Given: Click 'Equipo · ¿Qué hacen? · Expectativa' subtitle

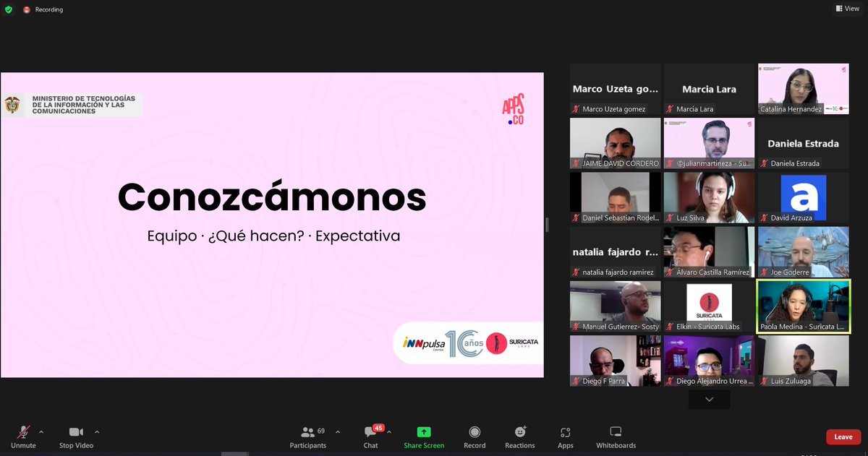Looking at the screenshot, I should 273,236.
